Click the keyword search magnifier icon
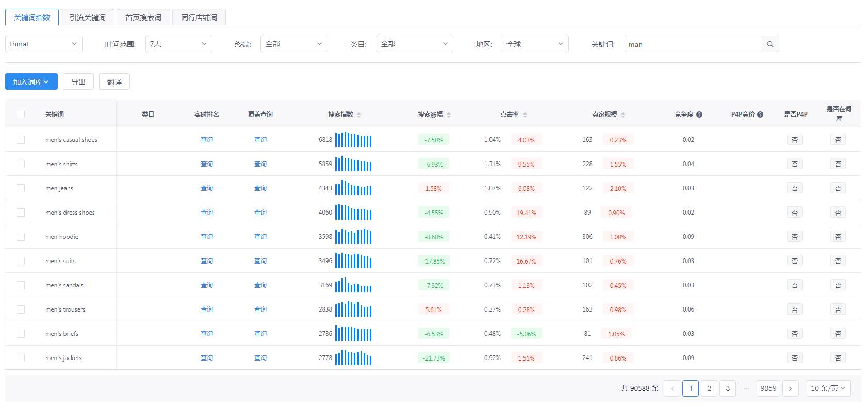The height and width of the screenshot is (408, 868). (x=770, y=44)
